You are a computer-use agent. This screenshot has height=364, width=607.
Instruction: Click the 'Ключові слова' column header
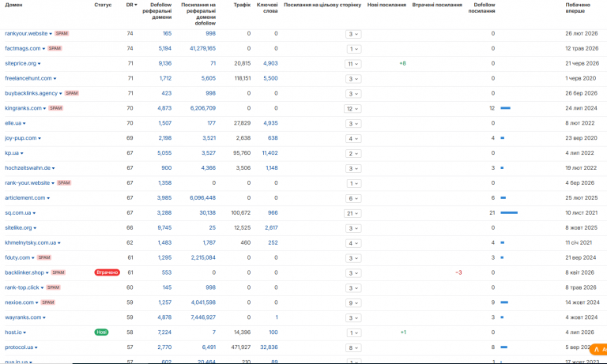267,8
